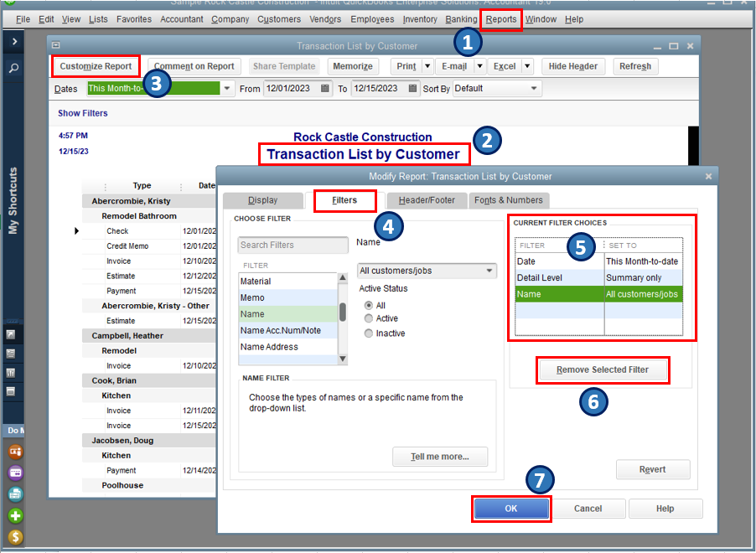
Task: Switch to the Fonts & Numbers tab
Action: [508, 200]
